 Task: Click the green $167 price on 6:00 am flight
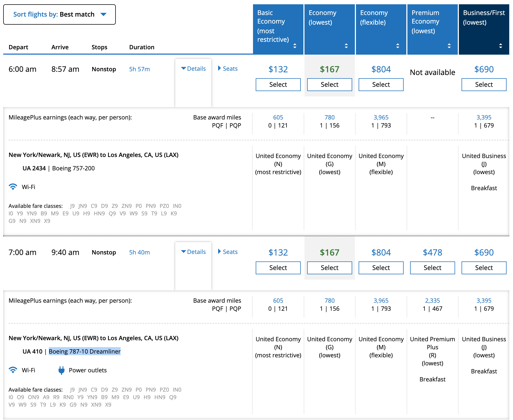click(x=330, y=69)
